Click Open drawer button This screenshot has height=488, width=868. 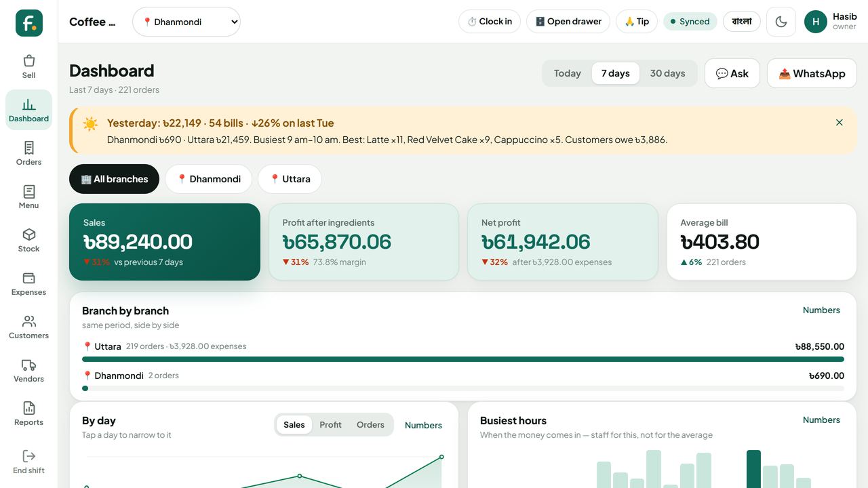pos(568,22)
